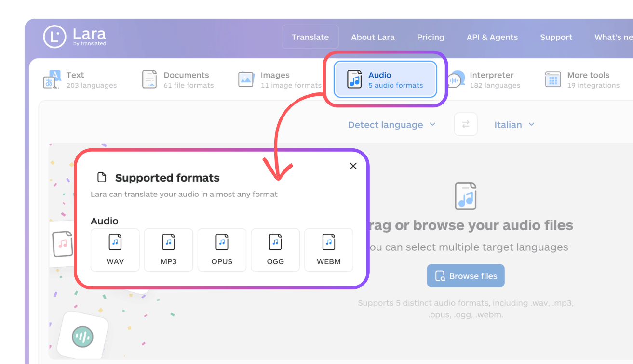This screenshot has height=364, width=633.
Task: Click the Browse files button
Action: (x=466, y=276)
